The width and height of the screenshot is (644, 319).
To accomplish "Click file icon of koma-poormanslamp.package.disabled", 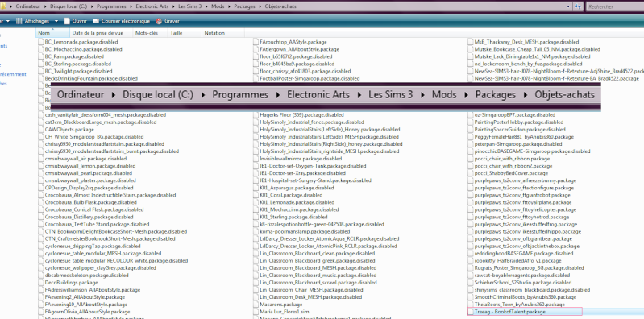I will pyautogui.click(x=256, y=231).
